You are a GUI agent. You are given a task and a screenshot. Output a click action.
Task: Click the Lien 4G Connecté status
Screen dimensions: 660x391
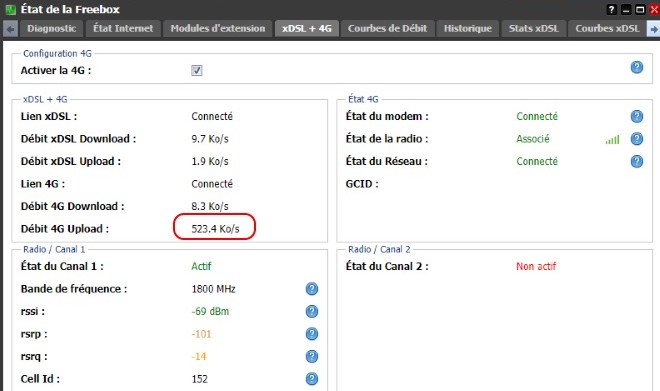click(x=212, y=184)
